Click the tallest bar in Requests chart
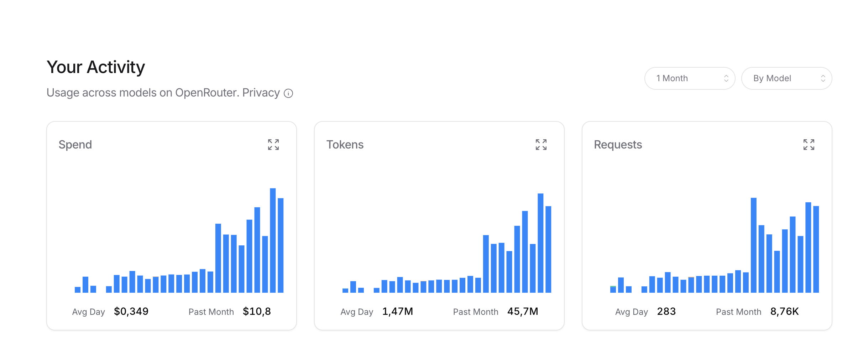 [x=753, y=245]
